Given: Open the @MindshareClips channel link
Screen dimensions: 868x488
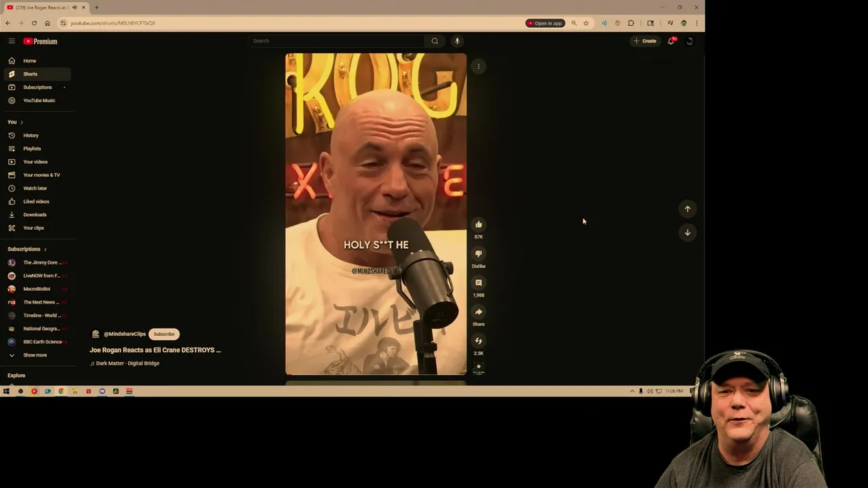Looking at the screenshot, I should (x=125, y=334).
